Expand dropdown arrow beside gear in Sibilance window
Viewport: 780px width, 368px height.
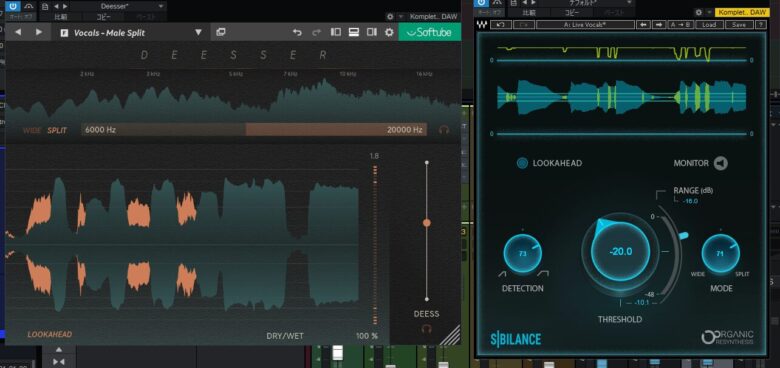pos(709,12)
